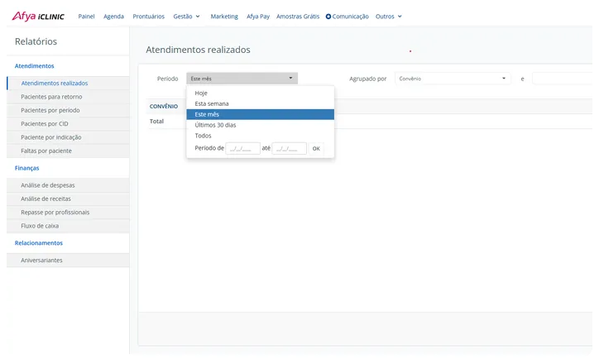The width and height of the screenshot is (599, 364).
Task: Go to Prontuários in the top menu
Action: pyautogui.click(x=149, y=17)
